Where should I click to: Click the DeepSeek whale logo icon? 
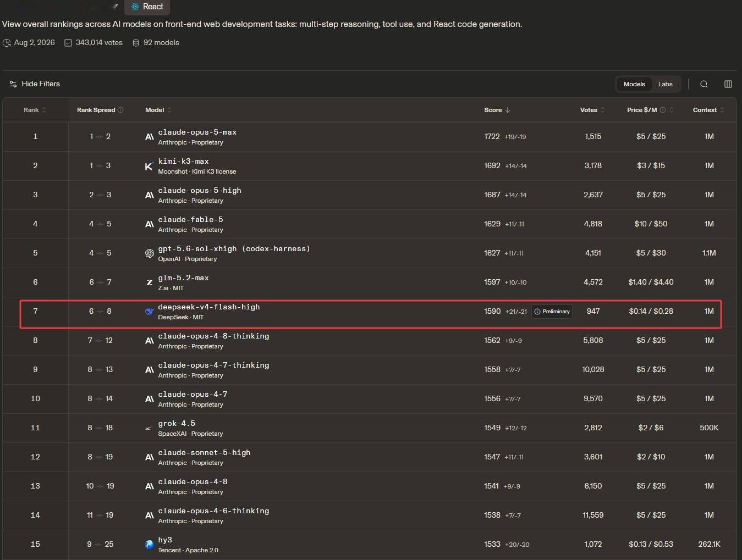pos(149,312)
